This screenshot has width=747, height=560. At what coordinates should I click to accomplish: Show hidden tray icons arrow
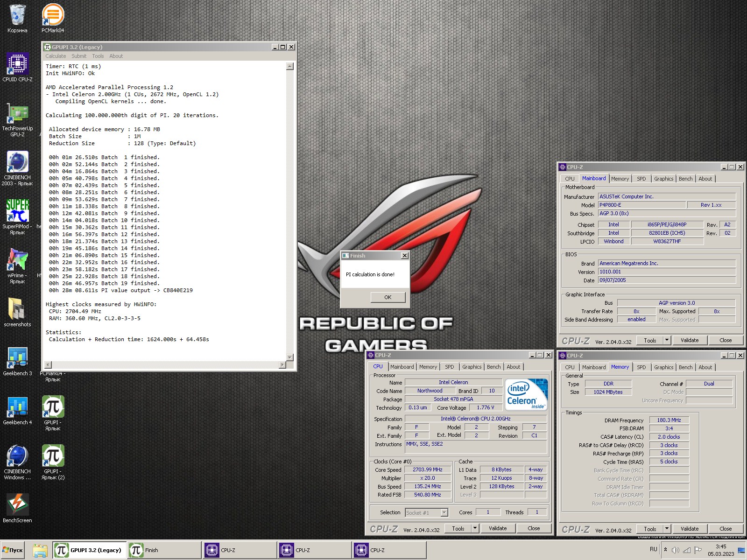tap(665, 550)
